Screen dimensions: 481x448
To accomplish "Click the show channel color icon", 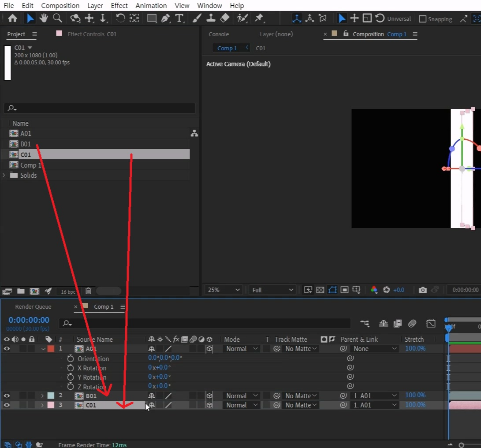I will 373,290.
